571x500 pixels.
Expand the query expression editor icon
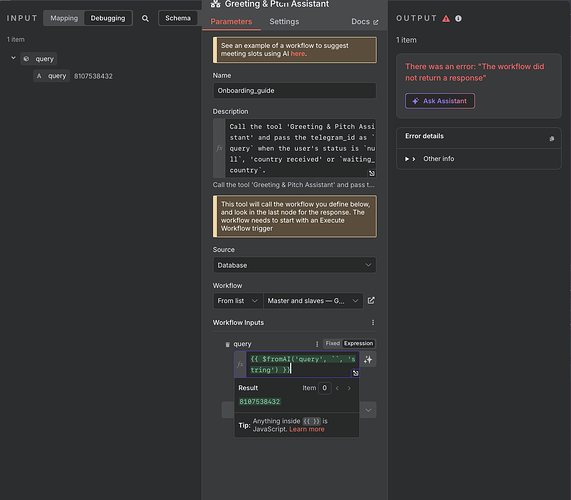(x=355, y=373)
